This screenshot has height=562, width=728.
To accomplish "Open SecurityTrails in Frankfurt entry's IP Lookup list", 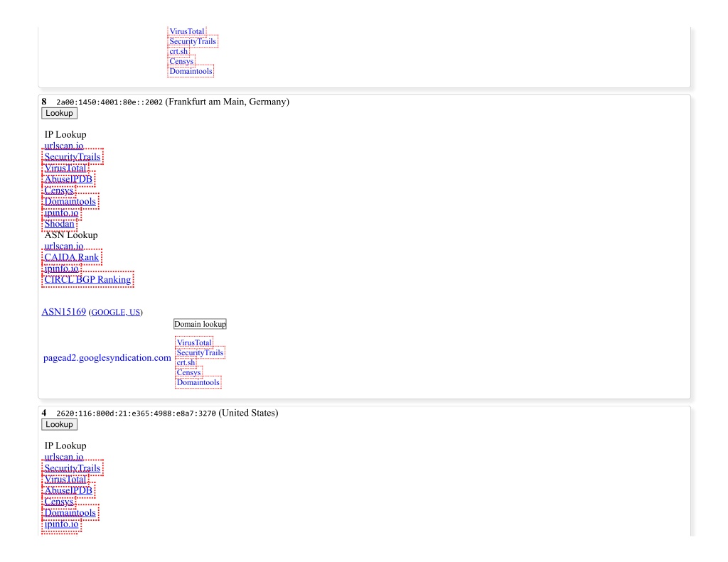I will [x=72, y=157].
